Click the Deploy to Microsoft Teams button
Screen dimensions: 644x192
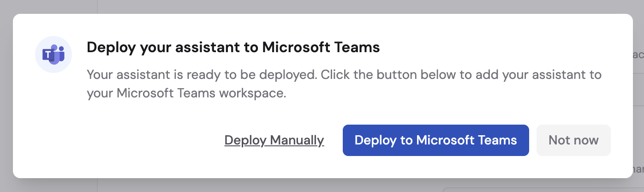435,140
